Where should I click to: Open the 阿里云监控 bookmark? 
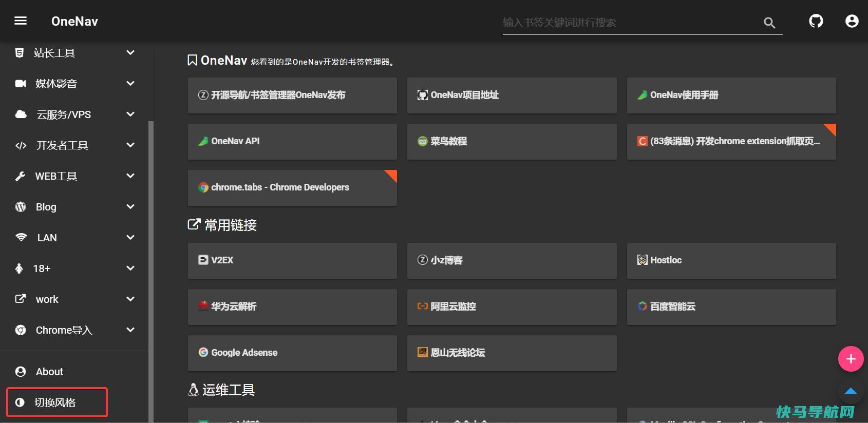512,307
